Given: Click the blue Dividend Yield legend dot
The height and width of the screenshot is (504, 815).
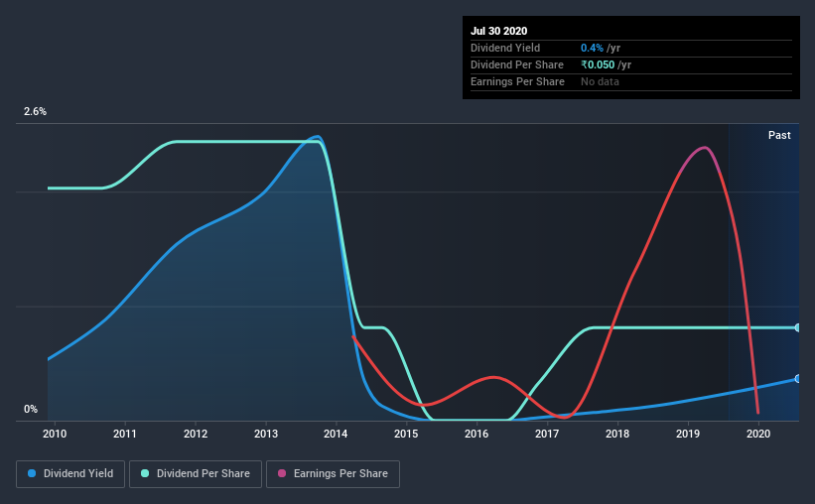Looking at the screenshot, I should [32, 473].
